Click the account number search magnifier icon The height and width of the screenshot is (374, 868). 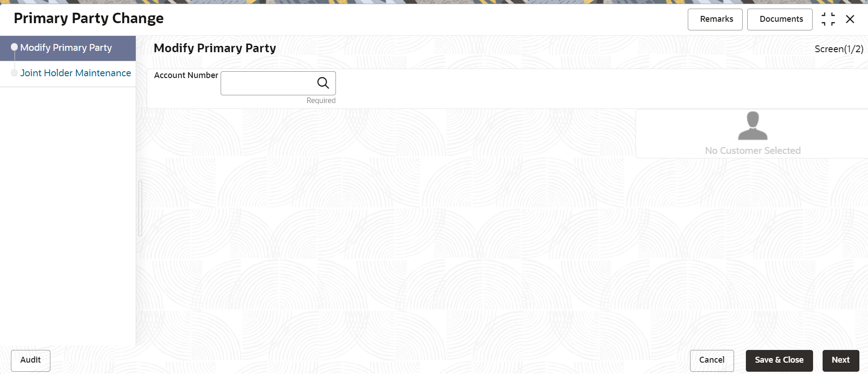[323, 83]
